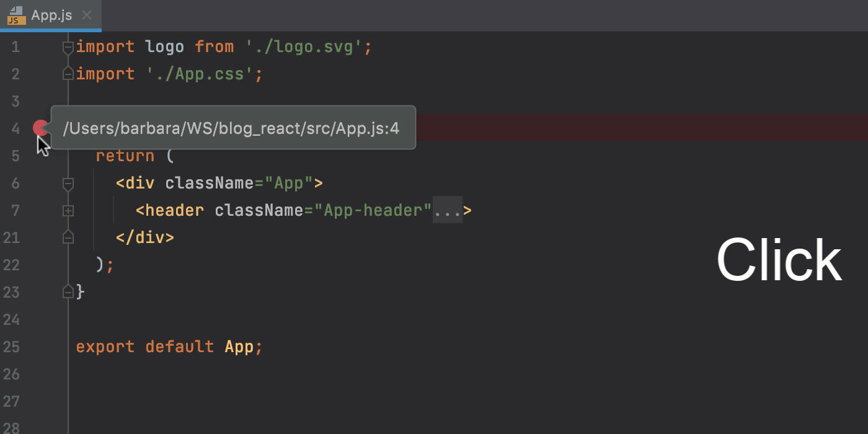The image size is (868, 434).
Task: Click the './logo.svg' import string
Action: click(304, 47)
